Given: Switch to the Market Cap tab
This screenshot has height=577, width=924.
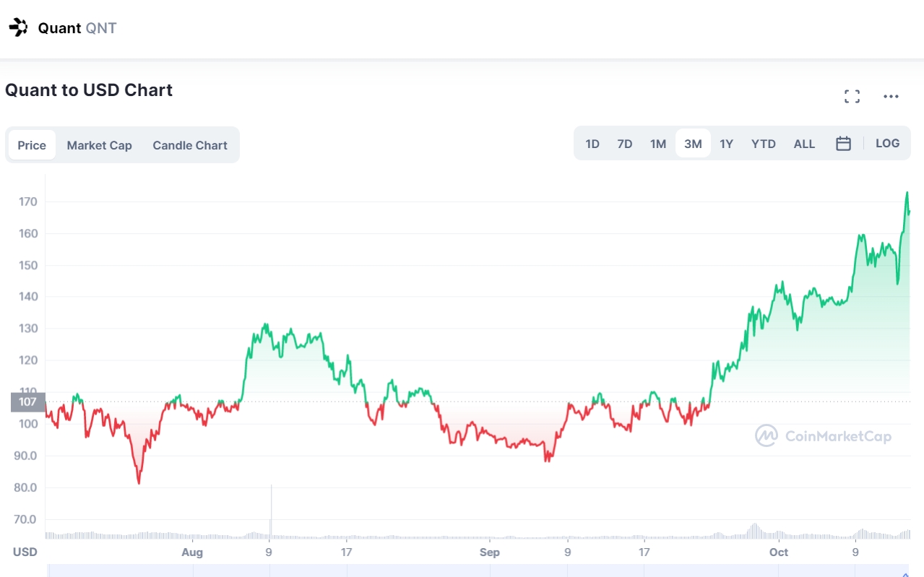Looking at the screenshot, I should 99,145.
